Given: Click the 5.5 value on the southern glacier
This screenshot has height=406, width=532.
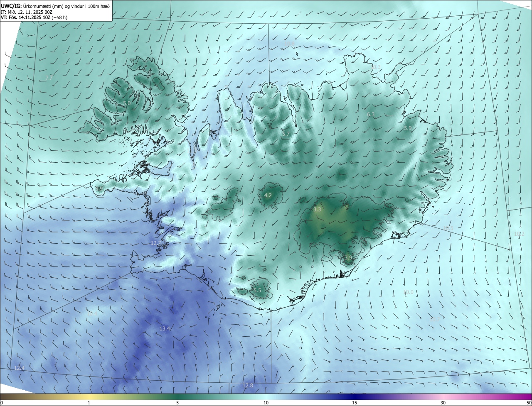Looking at the screenshot, I should 257,291.
